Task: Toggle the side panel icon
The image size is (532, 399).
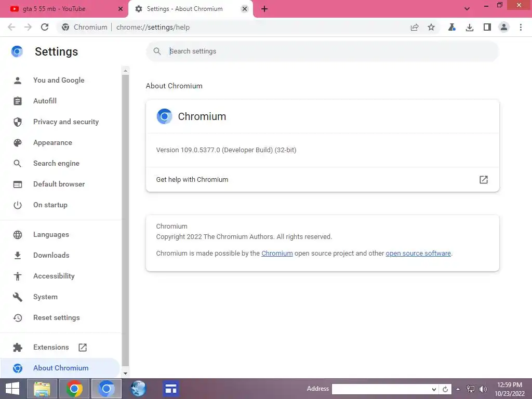Action: (x=487, y=27)
